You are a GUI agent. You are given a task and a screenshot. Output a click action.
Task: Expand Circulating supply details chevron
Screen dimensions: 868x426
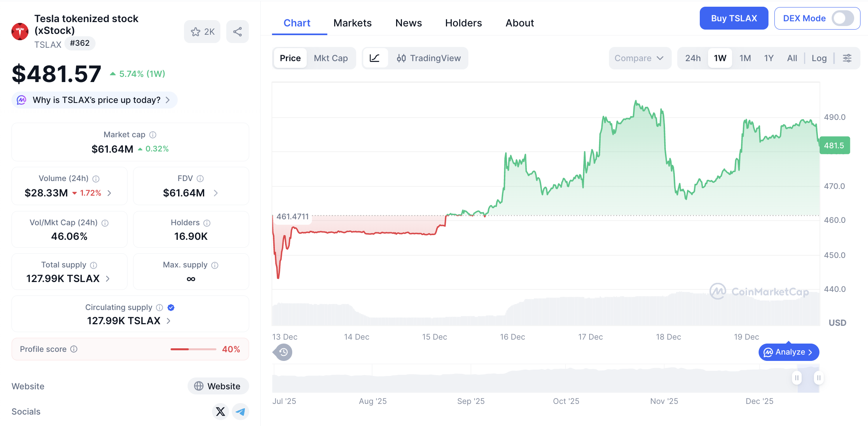(x=169, y=321)
